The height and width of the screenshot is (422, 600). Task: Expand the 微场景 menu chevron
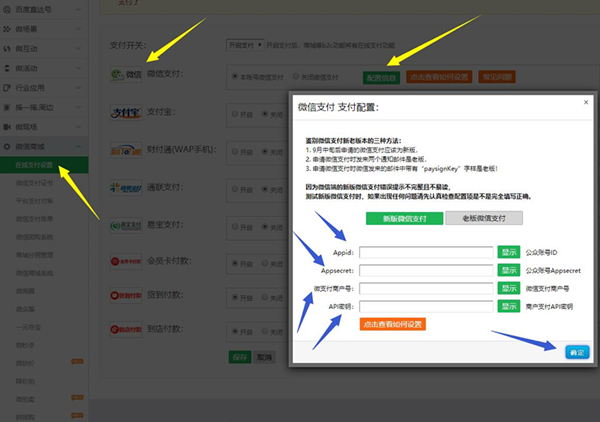(78, 29)
